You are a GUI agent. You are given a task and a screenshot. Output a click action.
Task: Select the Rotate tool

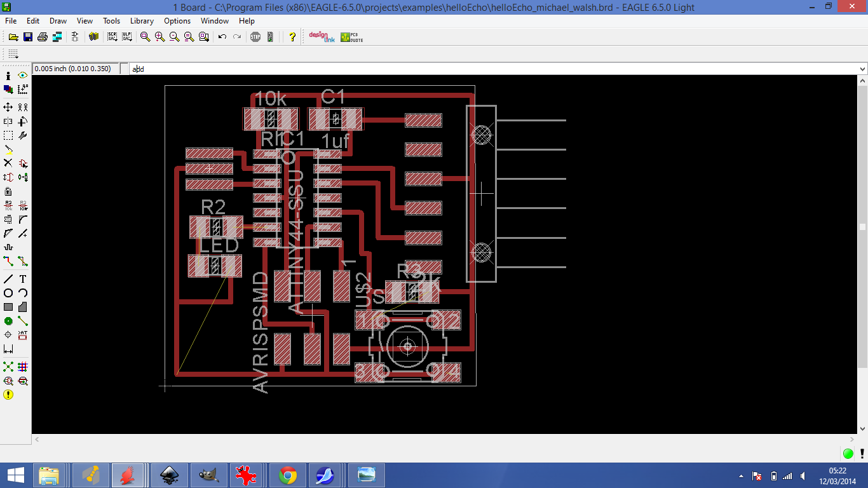[23, 121]
